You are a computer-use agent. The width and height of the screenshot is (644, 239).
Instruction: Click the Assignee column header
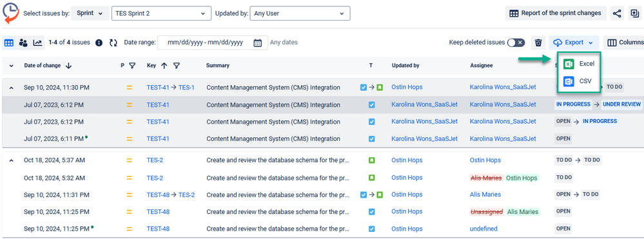[x=482, y=65]
